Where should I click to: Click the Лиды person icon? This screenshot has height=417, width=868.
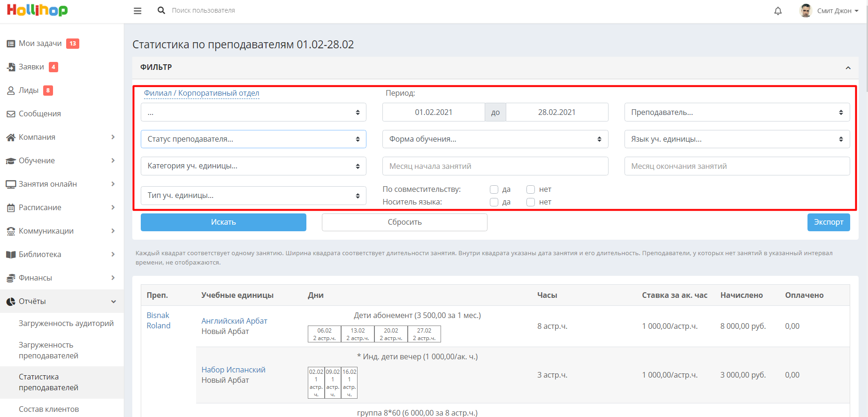coord(11,91)
